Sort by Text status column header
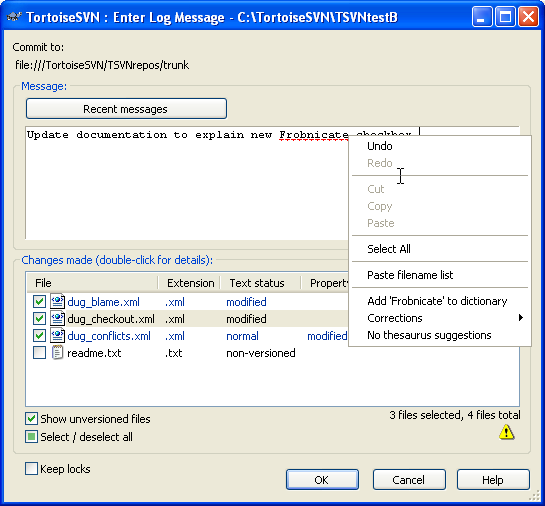Viewport: 545px width, 506px height. (260, 283)
